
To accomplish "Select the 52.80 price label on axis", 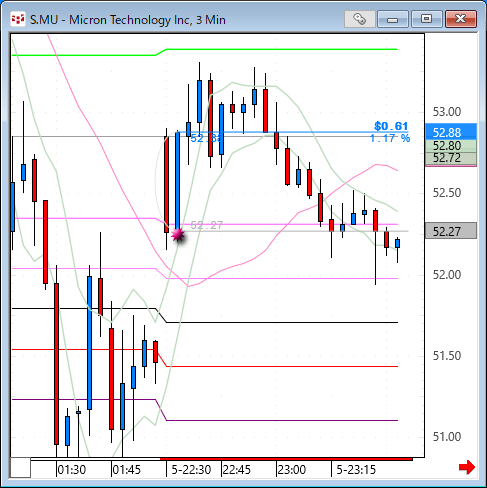I will [451, 146].
